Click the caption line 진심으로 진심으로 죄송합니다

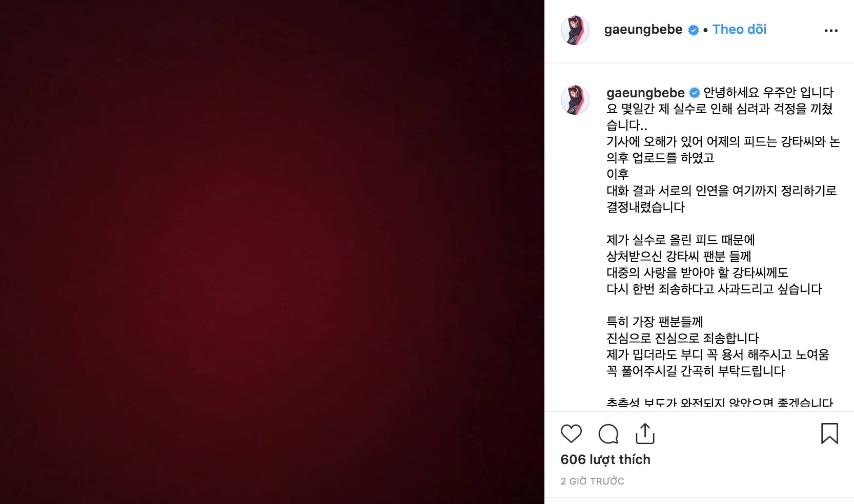pyautogui.click(x=682, y=338)
